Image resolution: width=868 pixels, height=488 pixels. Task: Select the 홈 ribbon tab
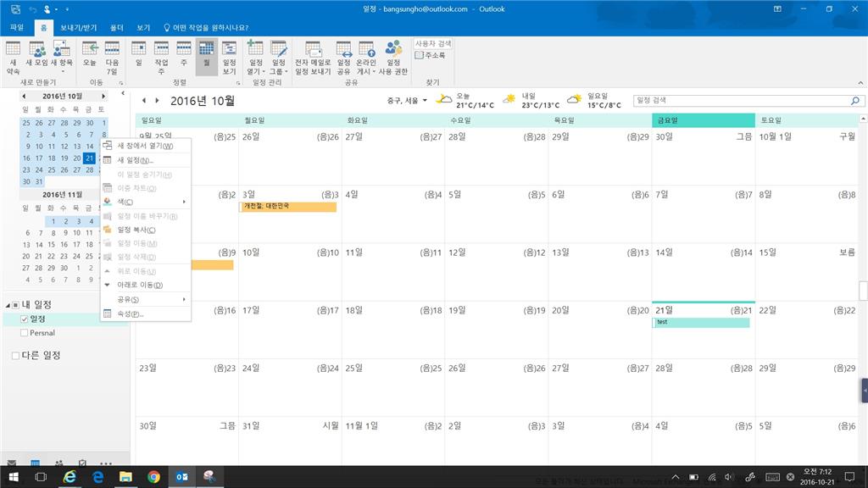pos(43,27)
